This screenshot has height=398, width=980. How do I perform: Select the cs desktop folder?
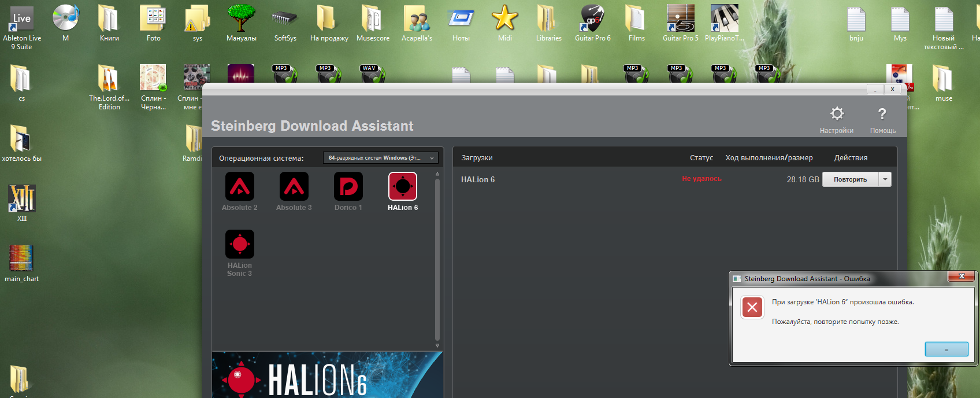tap(21, 83)
